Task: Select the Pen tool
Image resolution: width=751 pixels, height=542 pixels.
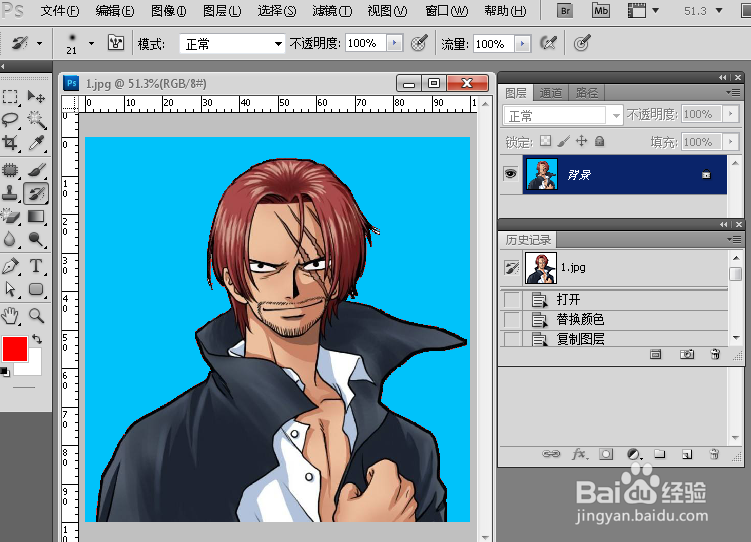Action: 10,266
